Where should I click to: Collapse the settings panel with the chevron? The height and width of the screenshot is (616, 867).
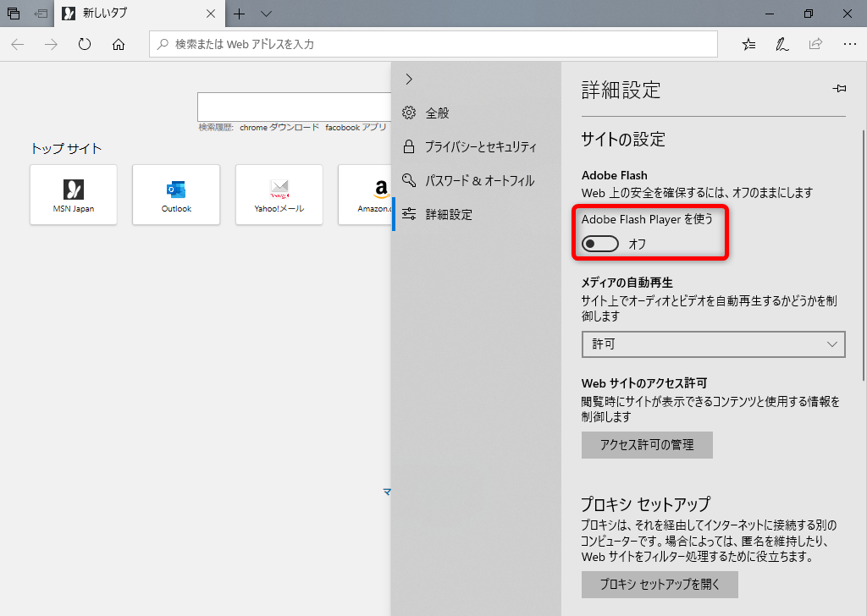click(x=409, y=79)
